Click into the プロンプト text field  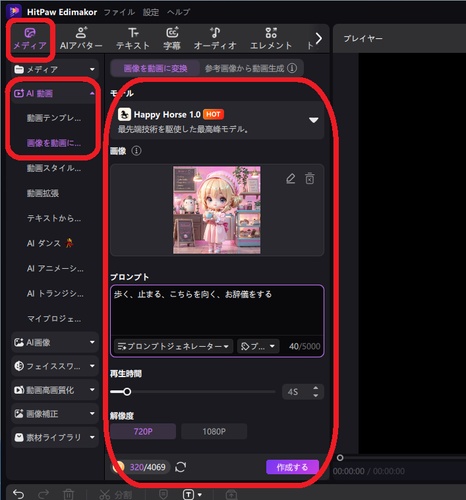click(x=217, y=310)
